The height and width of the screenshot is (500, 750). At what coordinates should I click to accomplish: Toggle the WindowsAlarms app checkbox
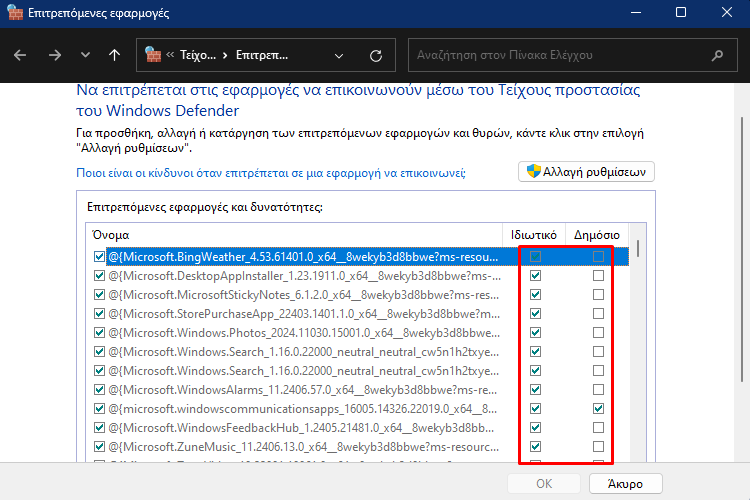99,389
